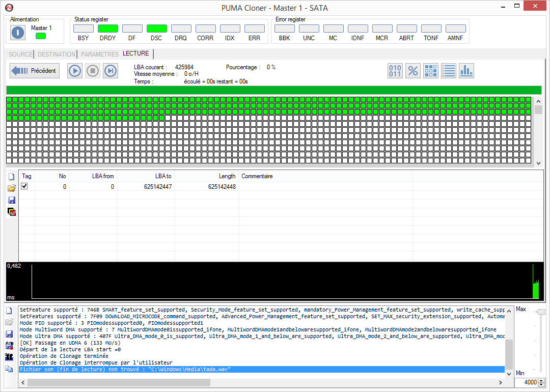Save the range list to disk
Screen dimensions: 550x392
coord(12,200)
